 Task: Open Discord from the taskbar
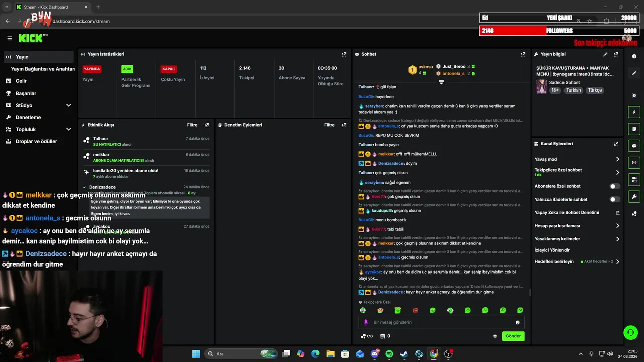pos(375,354)
